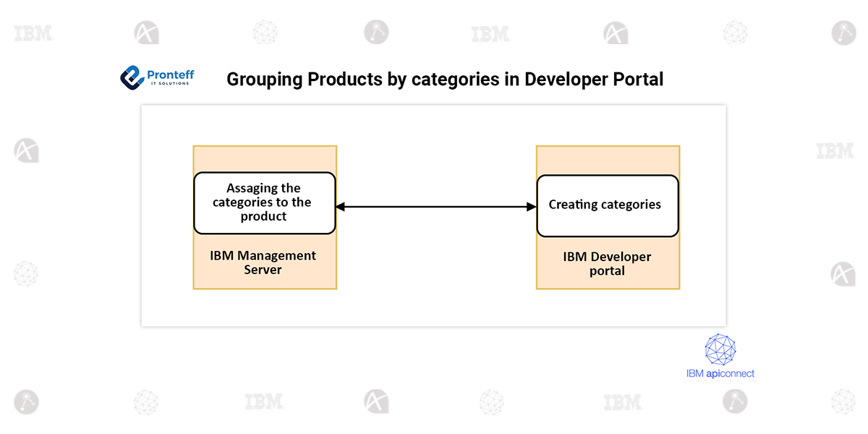Click the IBM apiconnect sphere icon
The width and height of the screenshot is (868, 434).
click(x=720, y=349)
